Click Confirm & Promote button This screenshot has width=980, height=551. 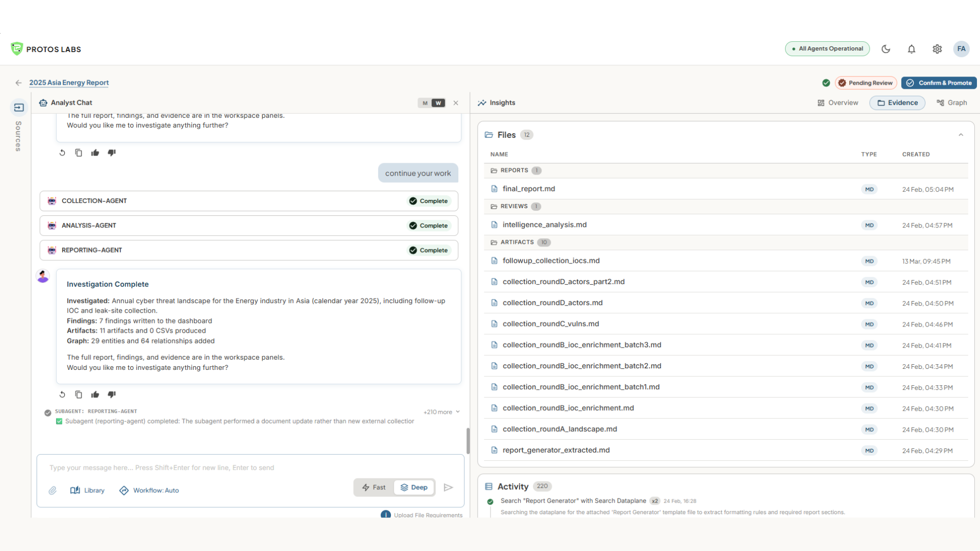click(x=939, y=83)
